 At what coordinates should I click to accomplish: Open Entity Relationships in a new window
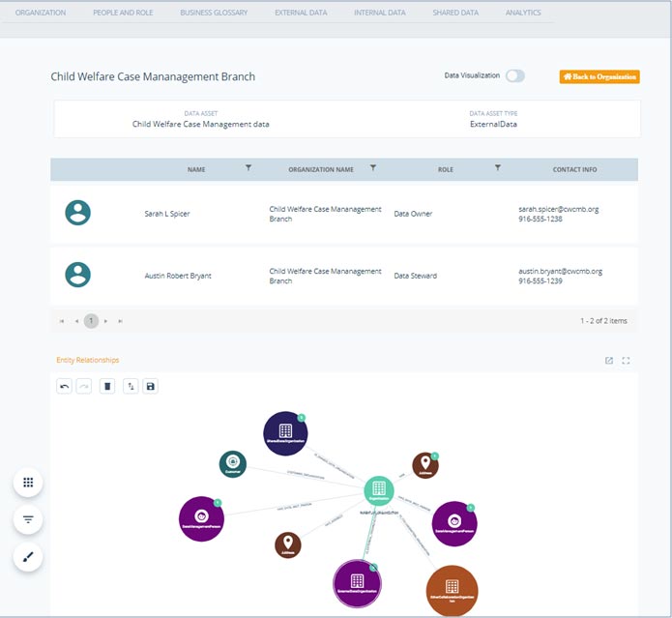click(608, 361)
